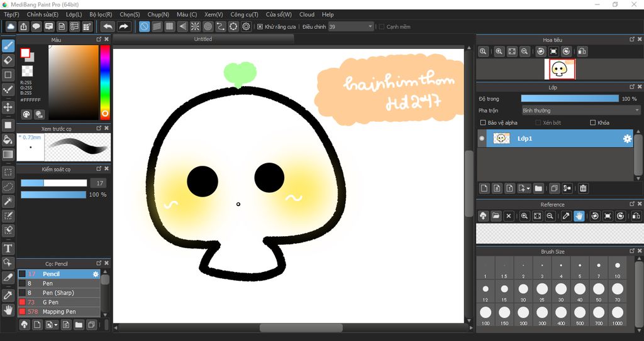Click the Navigator preview thumbnail
The image size is (644, 341).
(560, 69)
